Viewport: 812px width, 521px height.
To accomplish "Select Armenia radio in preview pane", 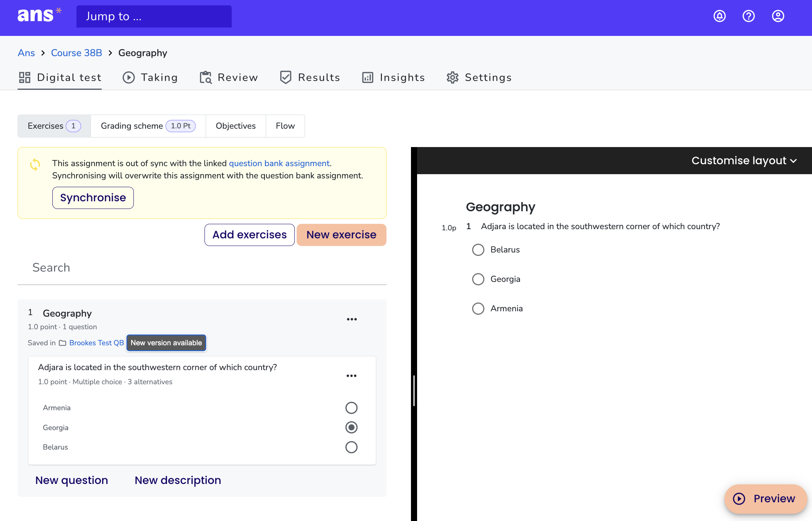I will (x=478, y=309).
